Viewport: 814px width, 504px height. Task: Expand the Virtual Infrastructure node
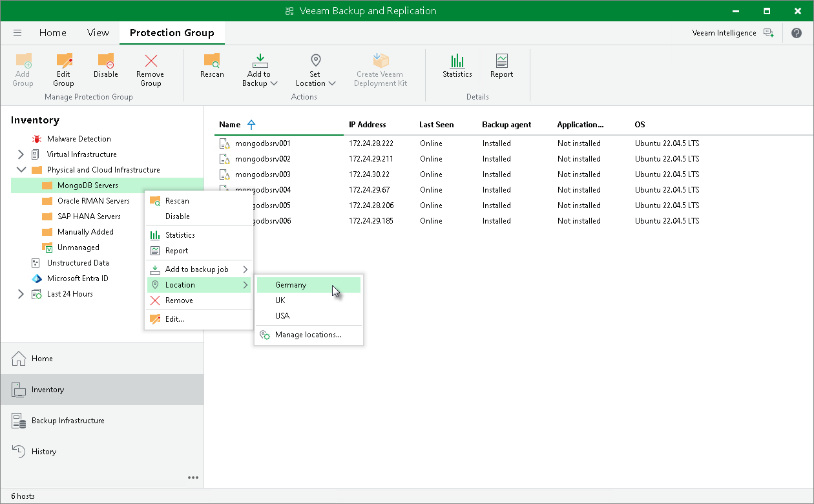21,154
